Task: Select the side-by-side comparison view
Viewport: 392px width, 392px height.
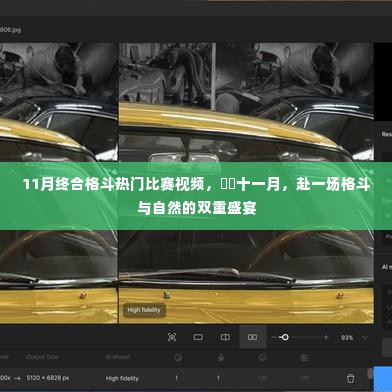Action: (x=252, y=337)
